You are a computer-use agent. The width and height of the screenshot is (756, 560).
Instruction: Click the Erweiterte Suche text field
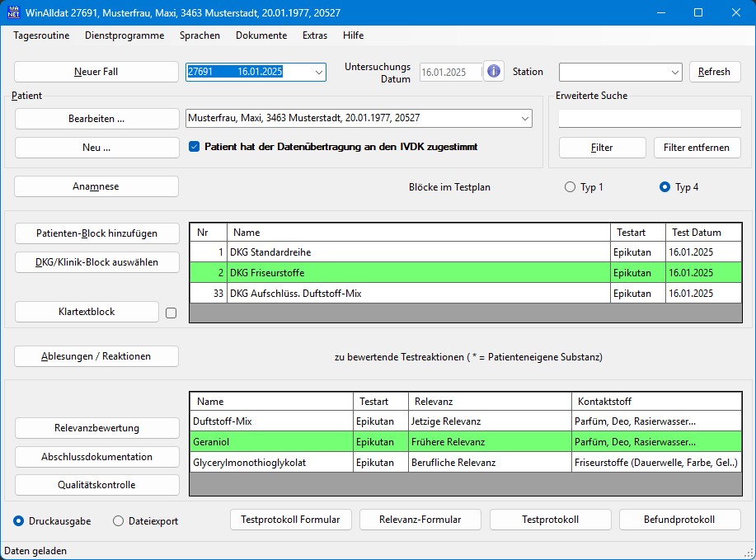[650, 119]
